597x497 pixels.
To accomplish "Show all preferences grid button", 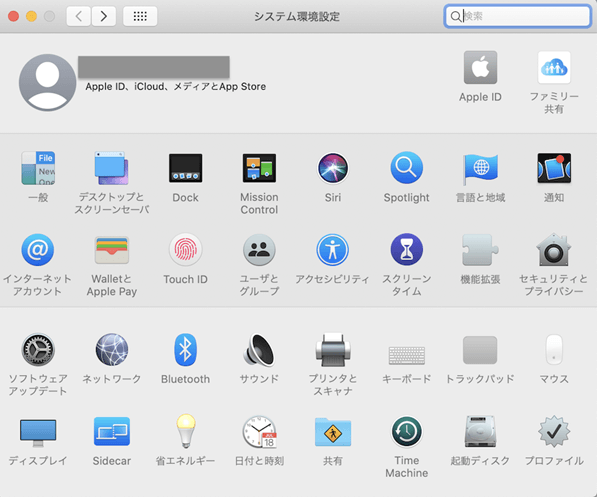I will point(140,16).
